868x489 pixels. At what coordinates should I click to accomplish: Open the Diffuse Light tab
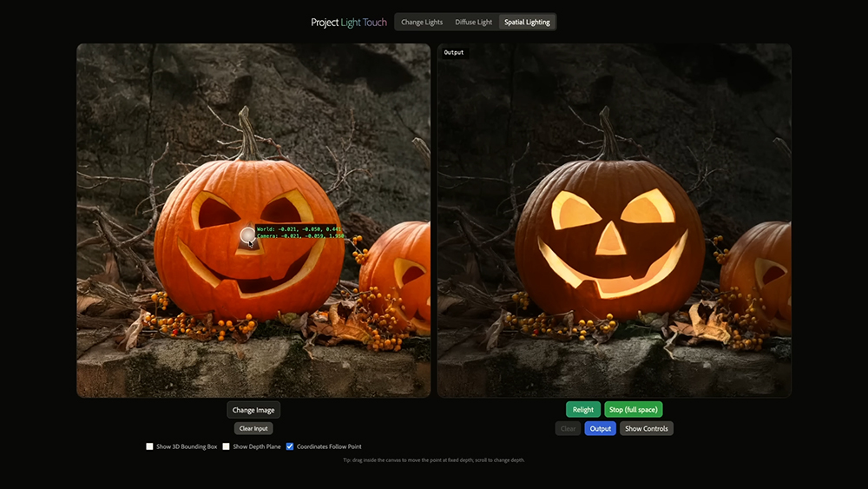(473, 22)
